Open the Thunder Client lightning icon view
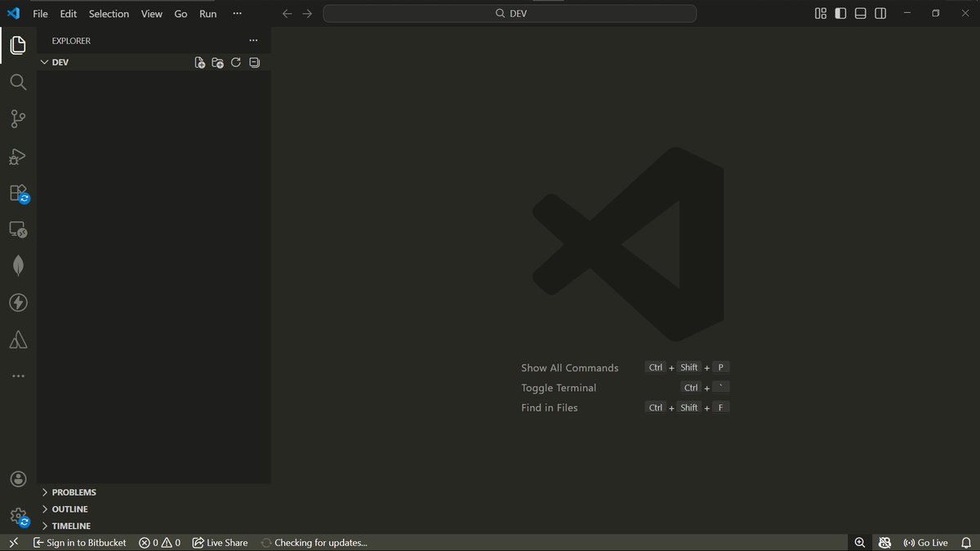Image resolution: width=980 pixels, height=551 pixels. 18,303
